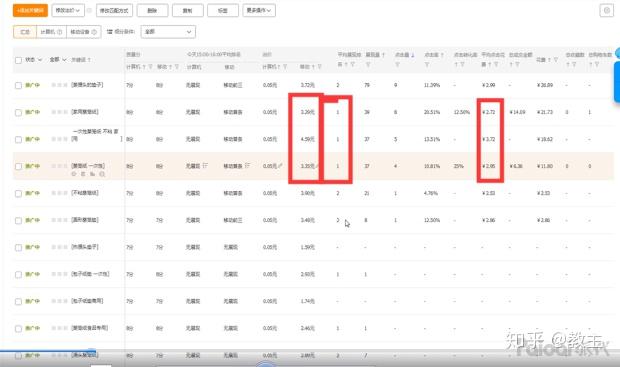Click the chart icon under the highlighted keyword
The image size is (620, 367).
93,174
